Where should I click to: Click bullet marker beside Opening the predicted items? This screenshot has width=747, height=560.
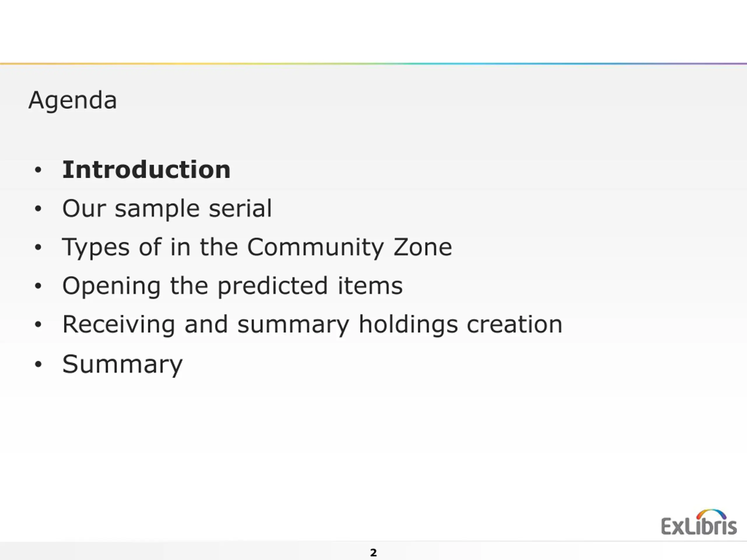(38, 286)
